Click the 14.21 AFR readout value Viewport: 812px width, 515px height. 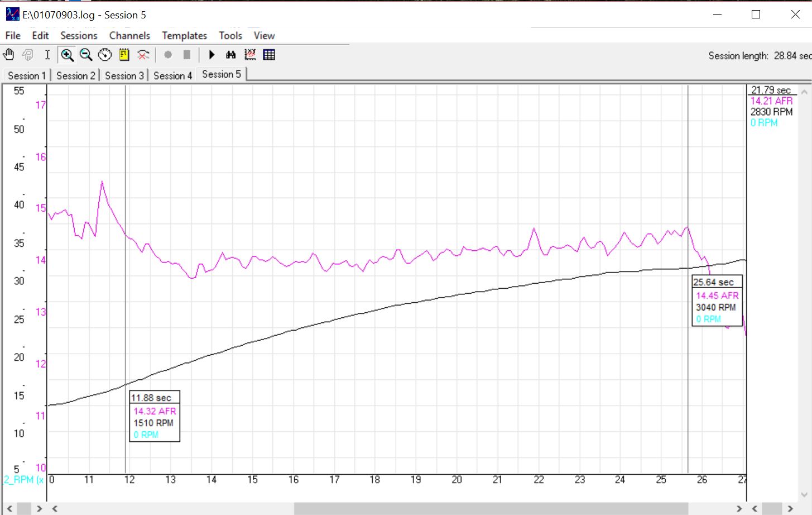(771, 101)
